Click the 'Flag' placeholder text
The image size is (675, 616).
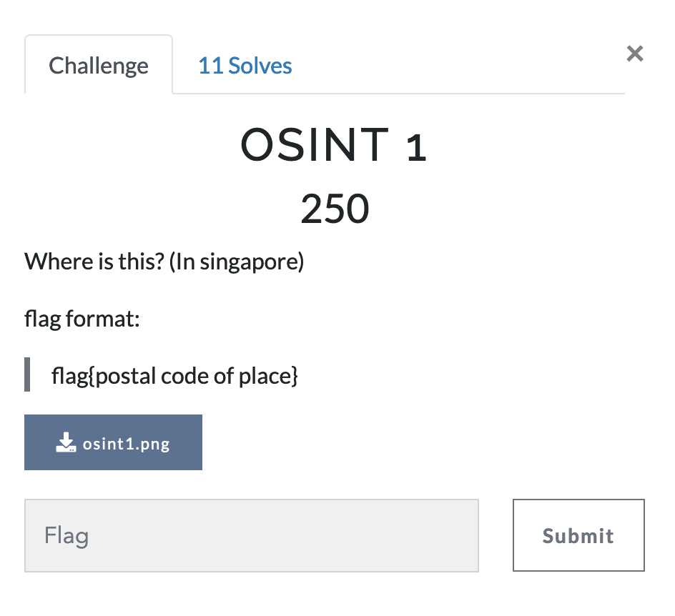pyautogui.click(x=66, y=535)
